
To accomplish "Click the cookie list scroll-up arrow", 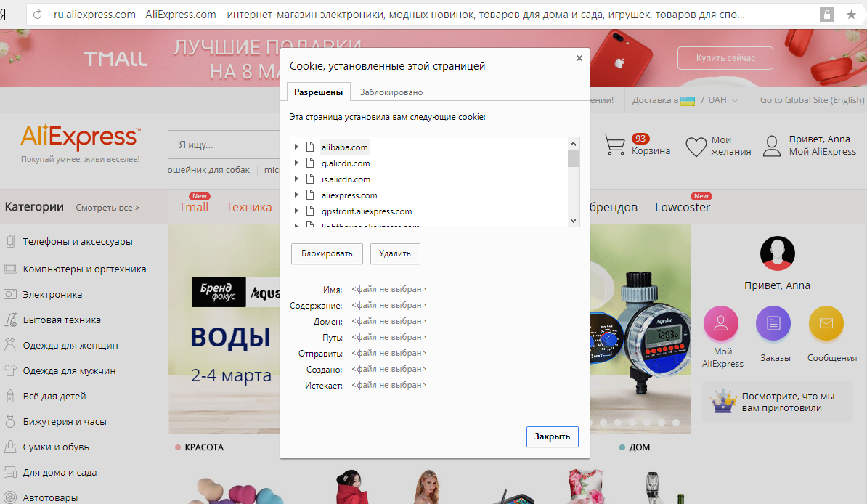I will (573, 144).
